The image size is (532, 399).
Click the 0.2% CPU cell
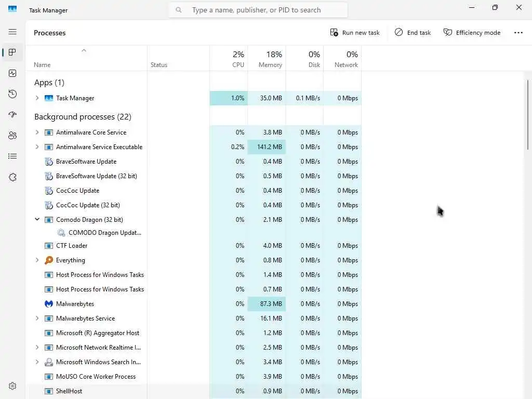pos(229,147)
